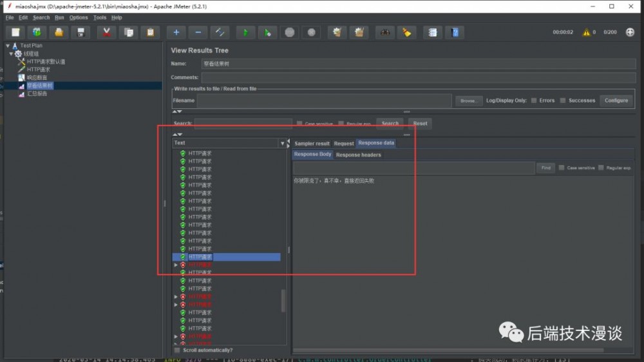Click the results list vertical scrollbar
This screenshot has width=644, height=362.
pos(283,301)
